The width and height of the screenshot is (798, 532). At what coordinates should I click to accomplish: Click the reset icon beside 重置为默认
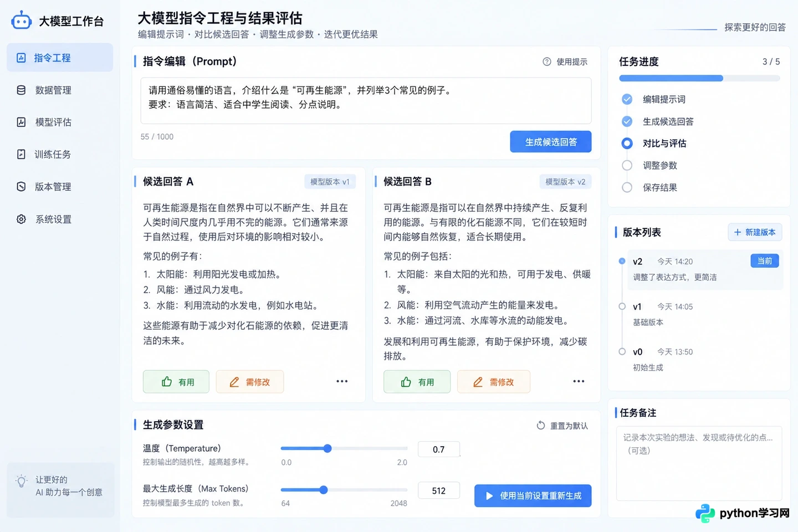(541, 426)
